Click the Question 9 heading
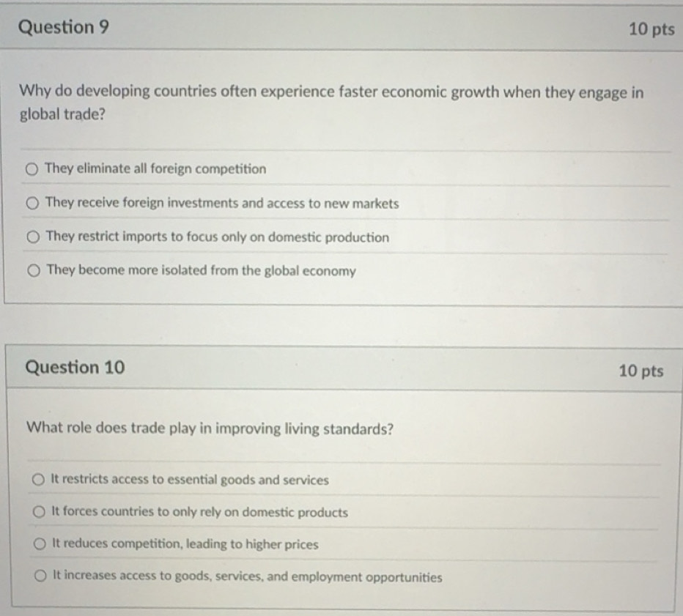The image size is (683, 616). click(x=64, y=28)
